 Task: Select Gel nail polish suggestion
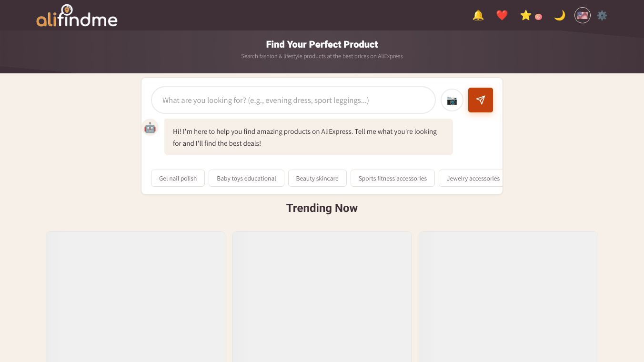click(178, 178)
